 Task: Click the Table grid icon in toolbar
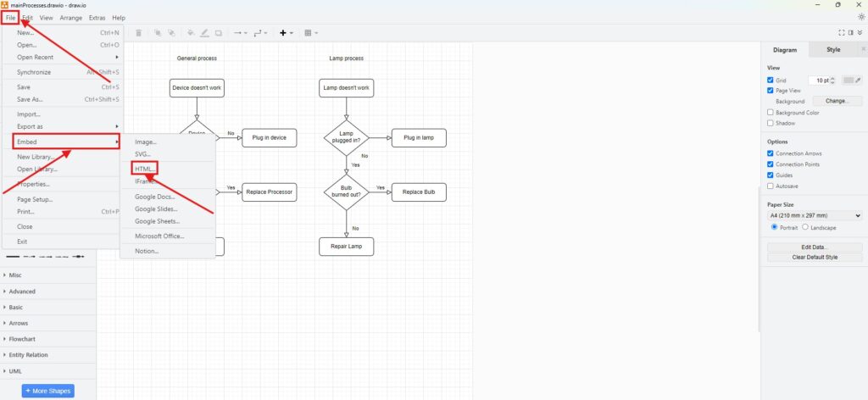tap(308, 33)
